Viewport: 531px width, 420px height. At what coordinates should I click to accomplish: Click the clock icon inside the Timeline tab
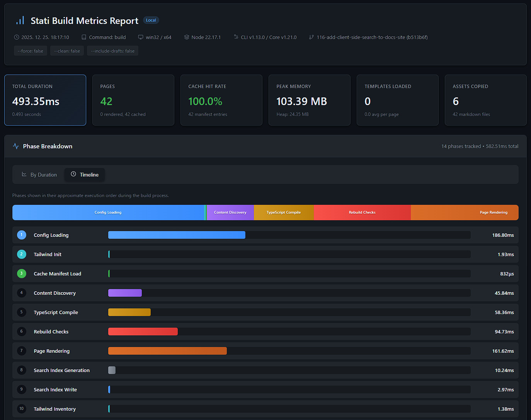click(x=73, y=175)
